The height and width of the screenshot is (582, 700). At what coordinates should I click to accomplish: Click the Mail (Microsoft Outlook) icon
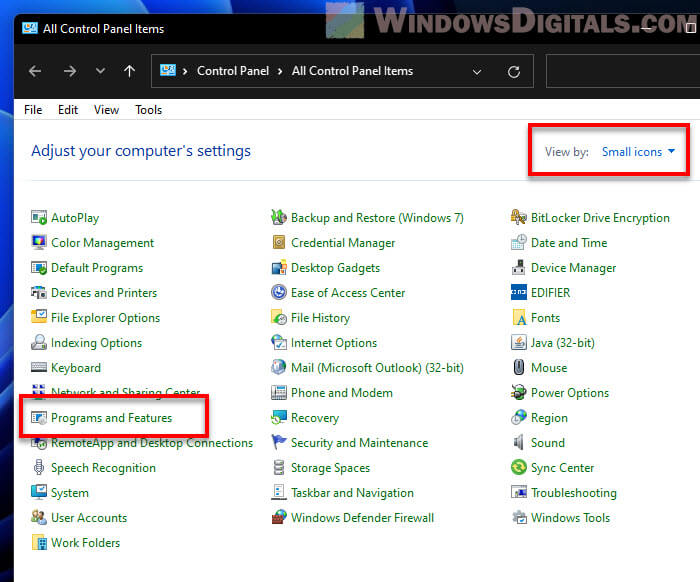click(279, 368)
